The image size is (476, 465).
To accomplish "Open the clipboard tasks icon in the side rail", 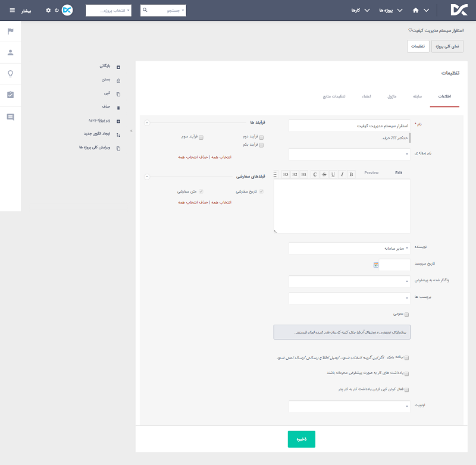I will pyautogui.click(x=10, y=95).
